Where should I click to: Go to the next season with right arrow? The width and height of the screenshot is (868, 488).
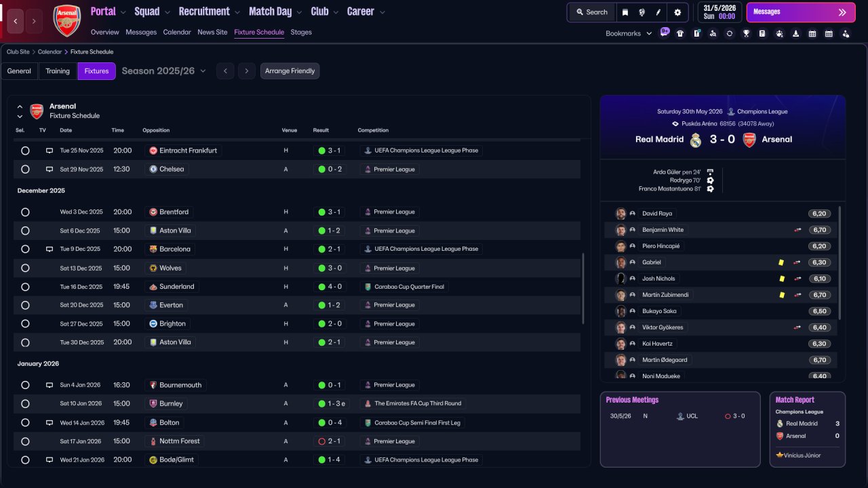tap(247, 71)
